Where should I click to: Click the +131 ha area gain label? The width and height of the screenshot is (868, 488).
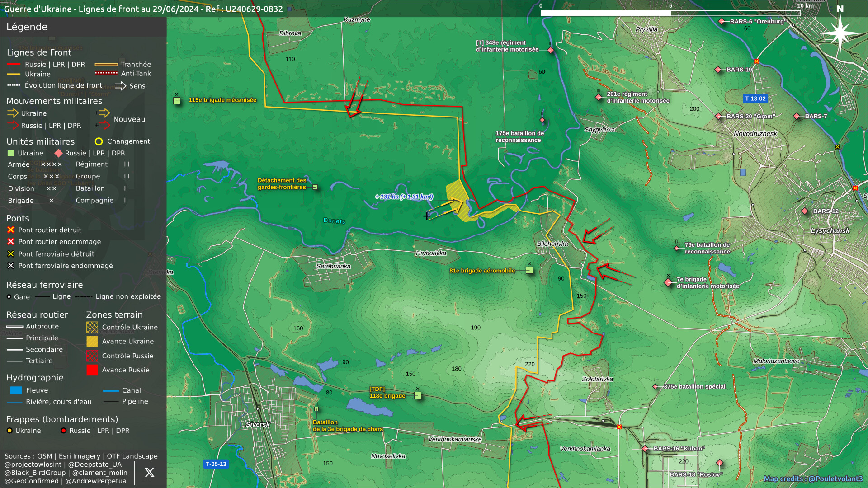pyautogui.click(x=404, y=197)
